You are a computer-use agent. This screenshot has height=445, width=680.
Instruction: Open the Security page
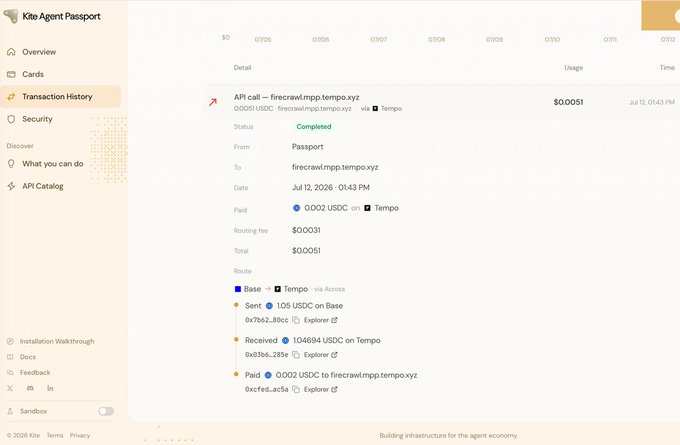(37, 119)
